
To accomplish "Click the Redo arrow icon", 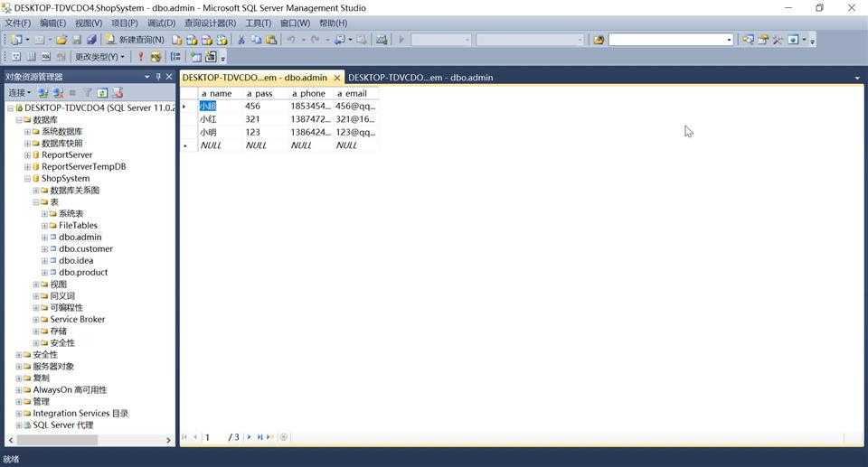I will tap(315, 40).
